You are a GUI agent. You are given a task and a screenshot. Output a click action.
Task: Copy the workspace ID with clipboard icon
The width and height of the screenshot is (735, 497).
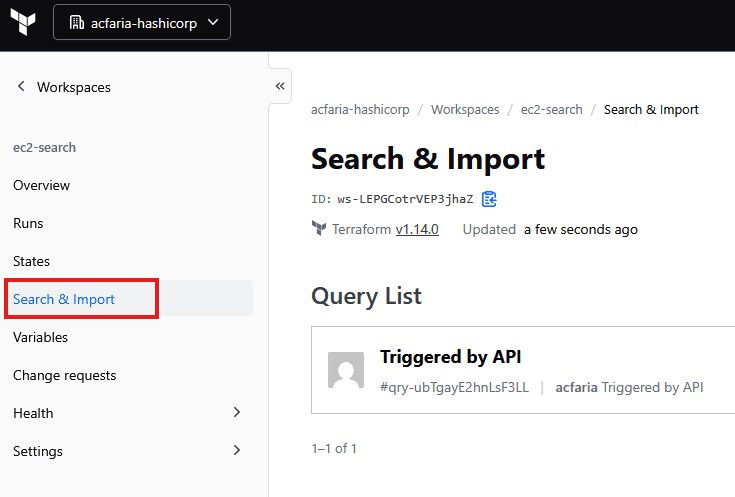489,199
